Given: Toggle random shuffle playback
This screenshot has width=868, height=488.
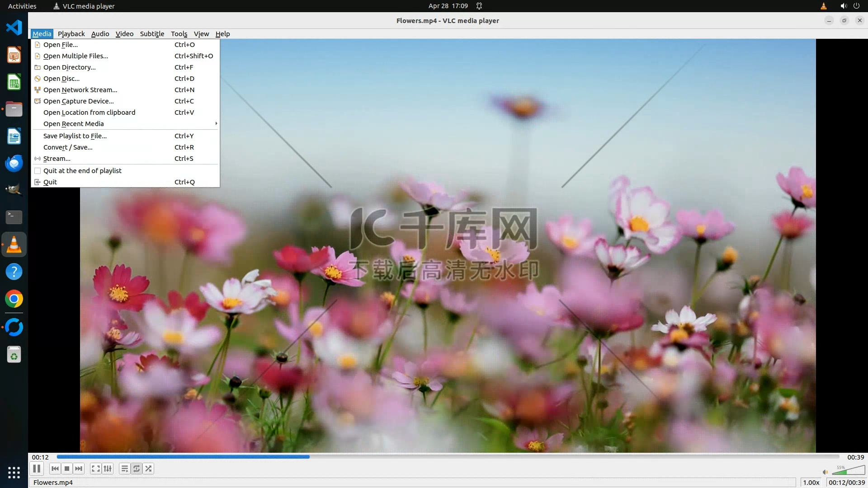Looking at the screenshot, I should 148,469.
